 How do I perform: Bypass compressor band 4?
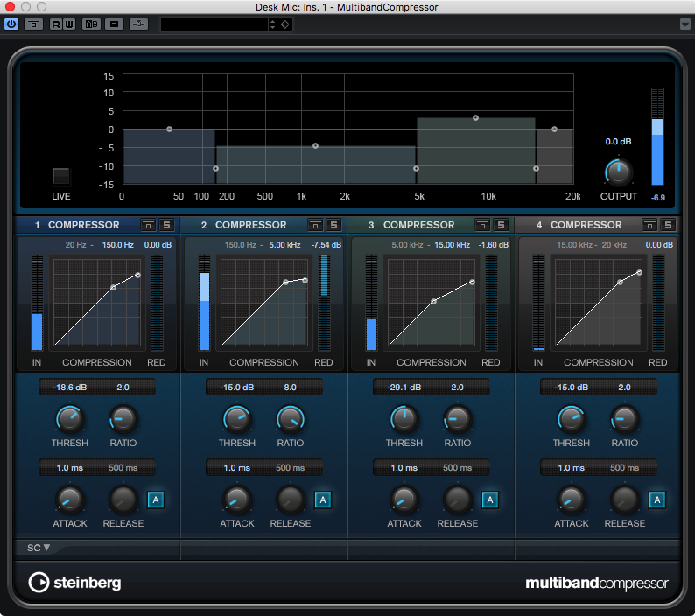point(649,225)
